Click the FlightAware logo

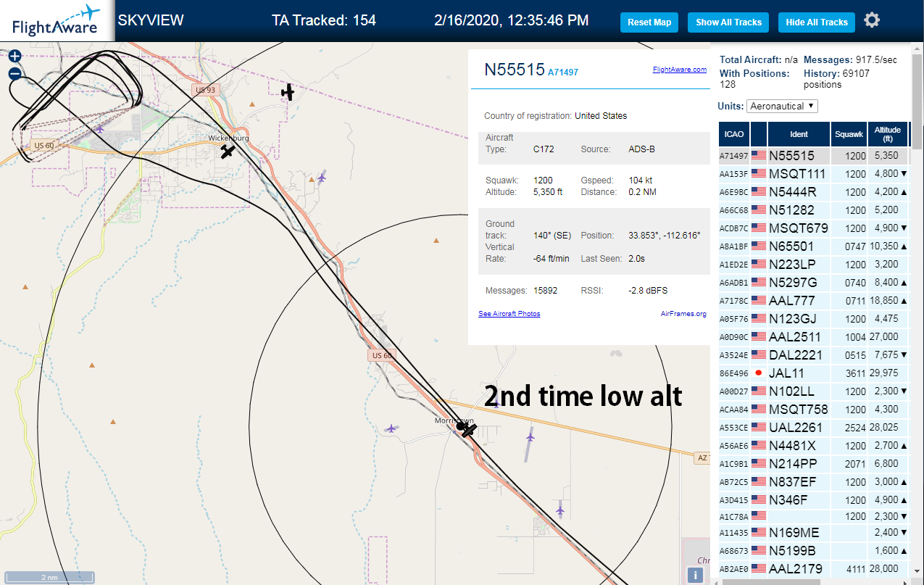click(57, 21)
